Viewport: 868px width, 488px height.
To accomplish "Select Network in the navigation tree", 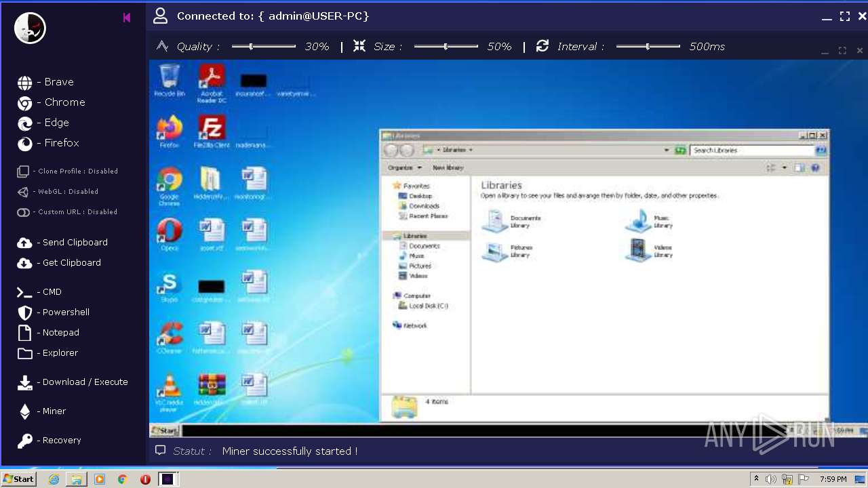I will (x=410, y=325).
